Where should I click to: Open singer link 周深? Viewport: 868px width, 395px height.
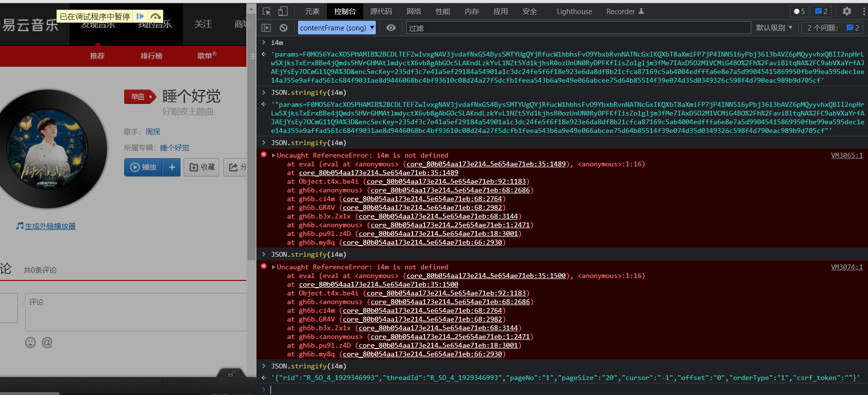coord(153,132)
